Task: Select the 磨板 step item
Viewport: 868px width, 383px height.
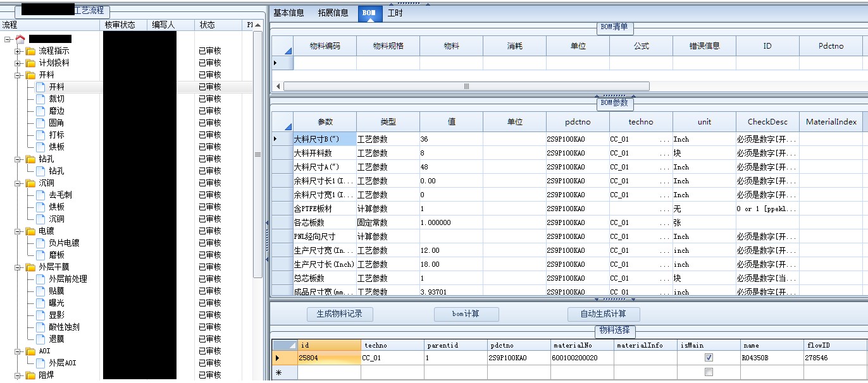Action: pos(56,255)
